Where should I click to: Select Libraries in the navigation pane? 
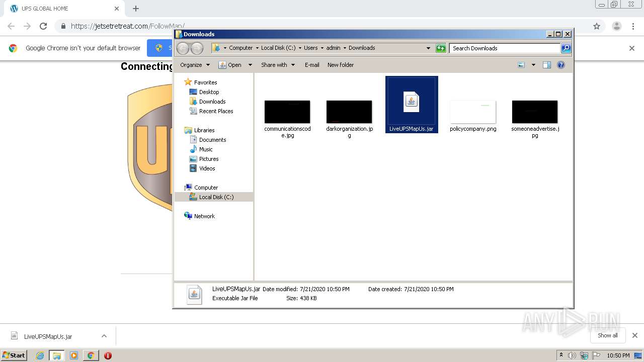(200, 130)
